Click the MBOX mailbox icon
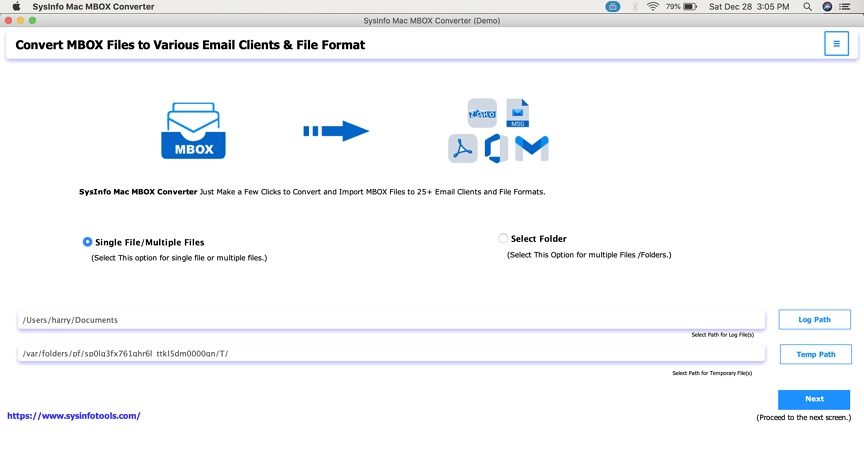 point(193,131)
